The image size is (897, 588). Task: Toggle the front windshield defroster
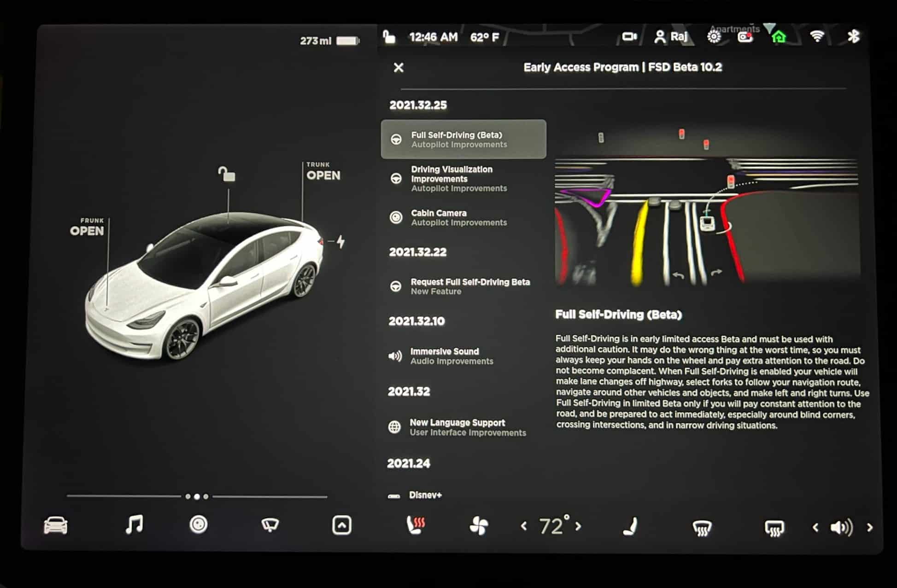[x=702, y=528]
